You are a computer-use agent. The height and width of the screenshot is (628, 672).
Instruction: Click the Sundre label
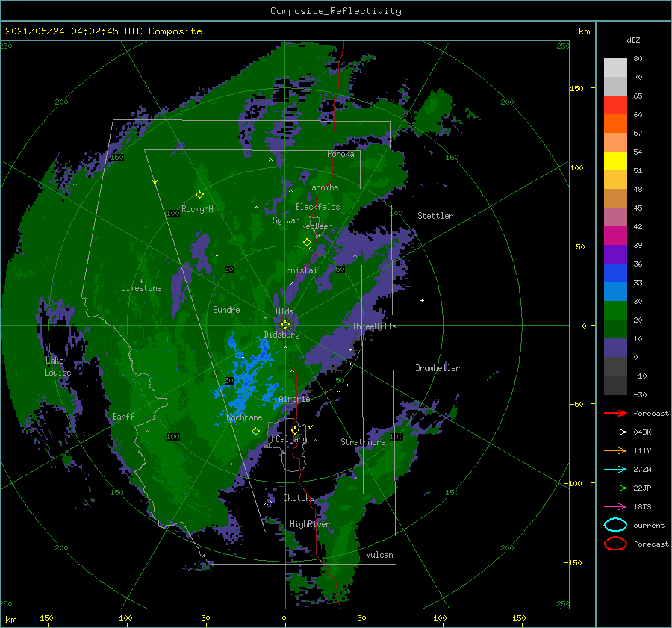226,309
